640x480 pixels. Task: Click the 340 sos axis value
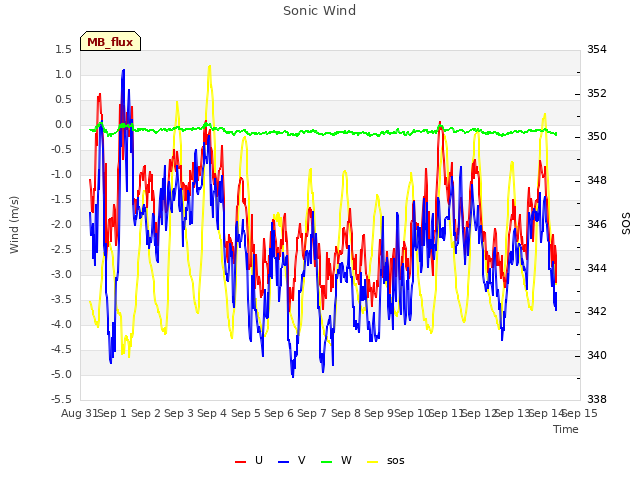coord(597,356)
